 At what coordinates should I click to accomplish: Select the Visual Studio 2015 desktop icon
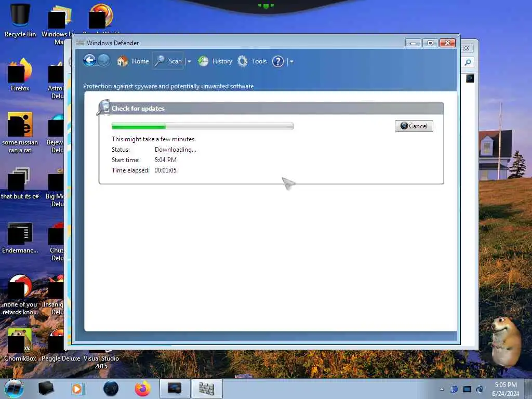pyautogui.click(x=101, y=362)
